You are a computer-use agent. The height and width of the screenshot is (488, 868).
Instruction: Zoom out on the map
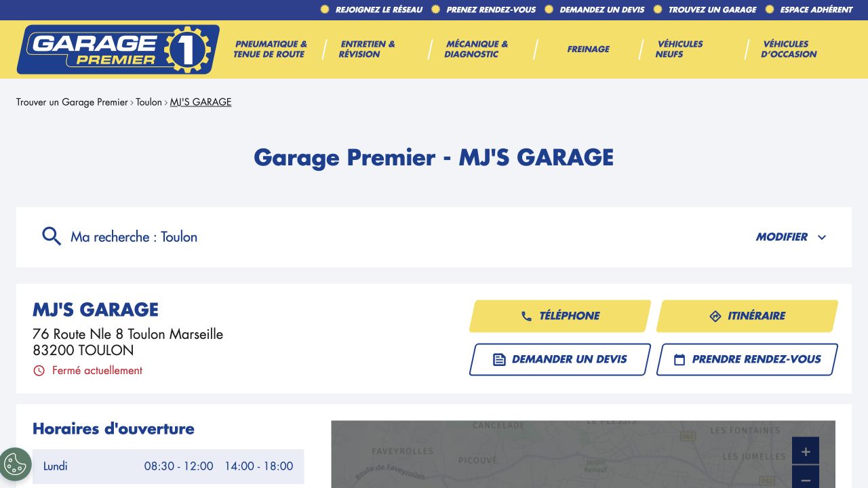[806, 478]
